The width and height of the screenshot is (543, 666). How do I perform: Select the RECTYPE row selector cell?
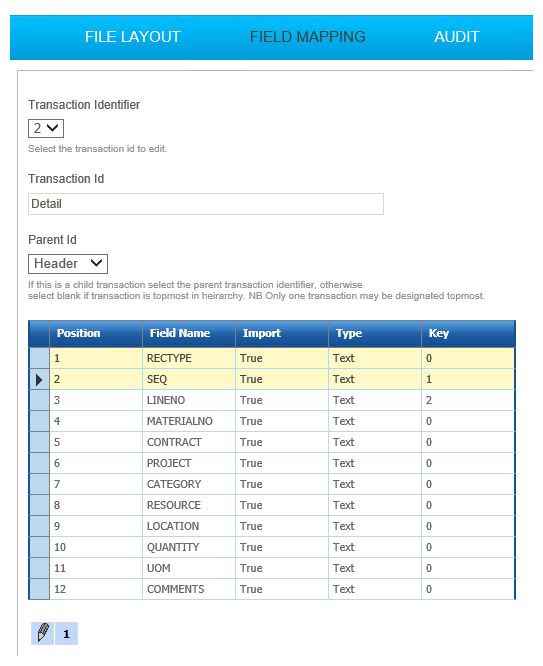coord(39,358)
